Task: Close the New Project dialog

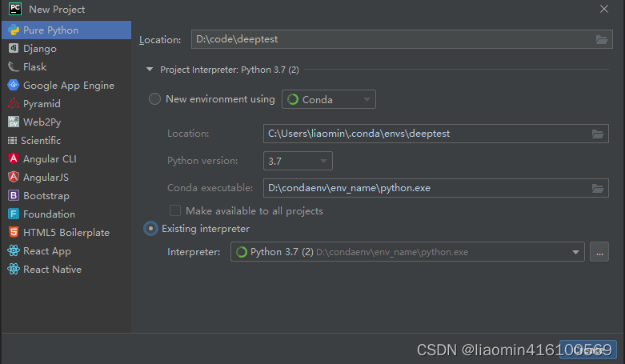Action: point(604,9)
